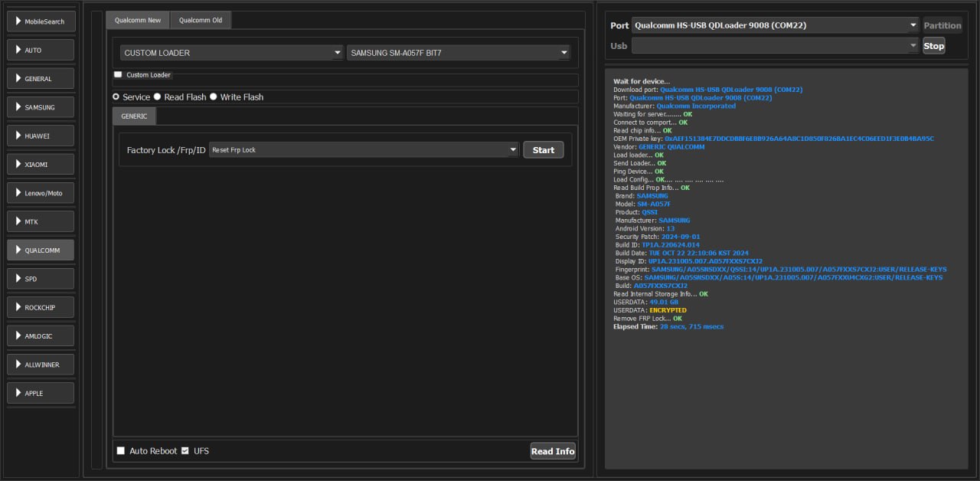Open the SPD sidebar section

(41, 279)
